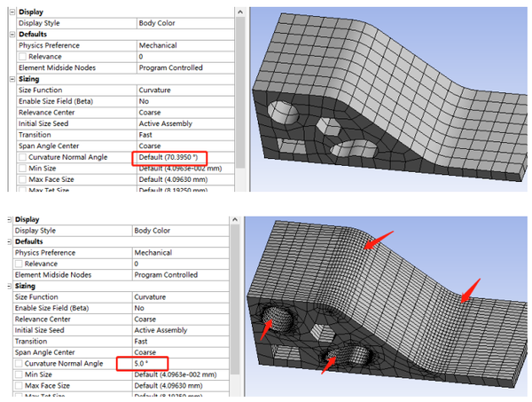Viewport: 532px width, 402px height.
Task: Tick the Min Size checkbox in lower panel
Action: click(x=19, y=374)
